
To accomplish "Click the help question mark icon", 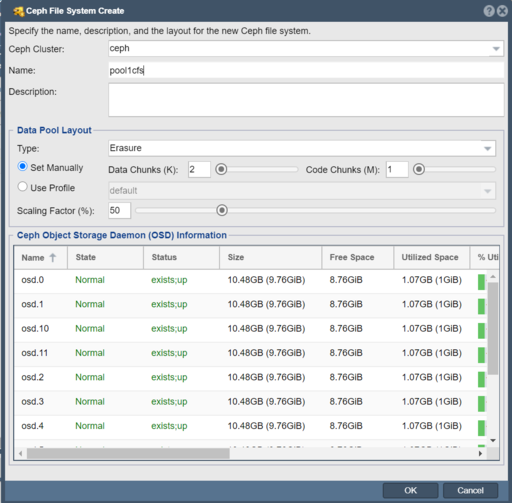I will (x=489, y=11).
